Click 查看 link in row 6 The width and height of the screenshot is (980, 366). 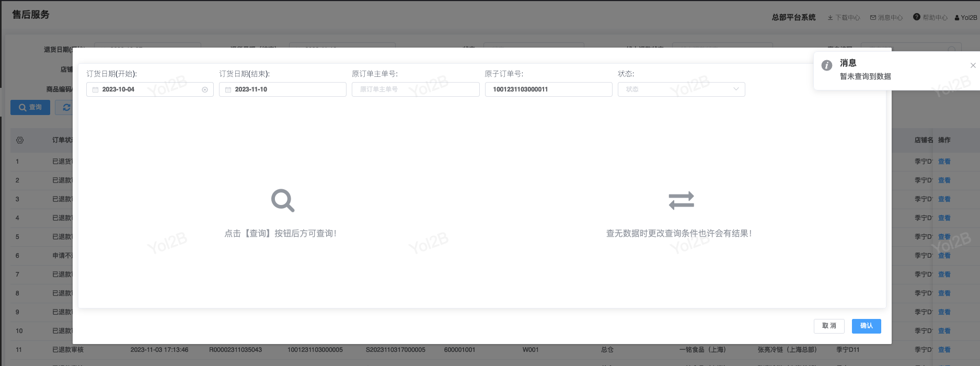[944, 256]
